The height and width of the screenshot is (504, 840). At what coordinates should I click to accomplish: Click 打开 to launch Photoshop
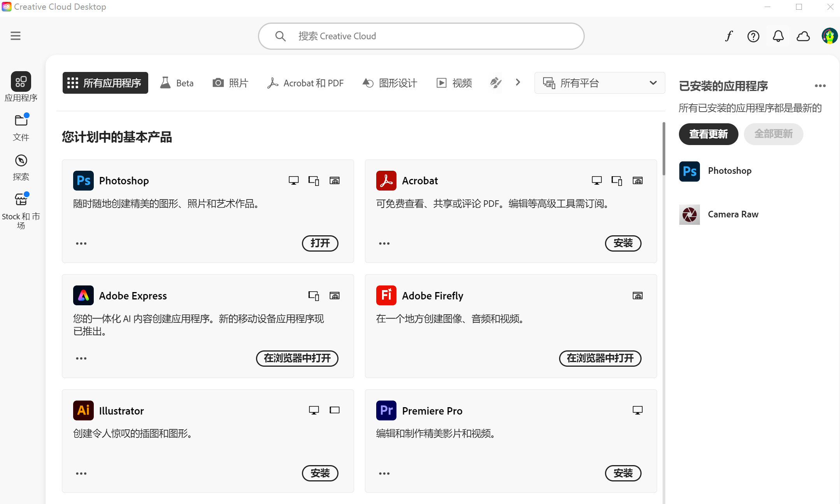[x=320, y=243]
